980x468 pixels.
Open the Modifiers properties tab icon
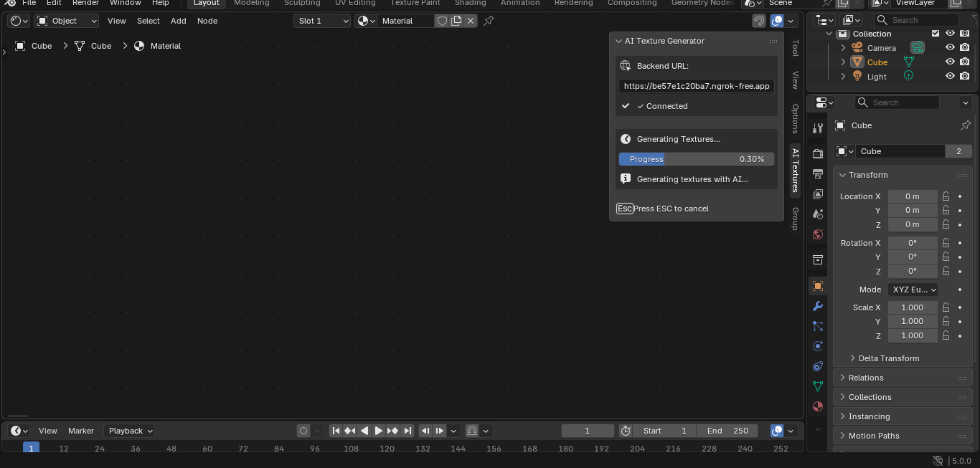point(818,306)
